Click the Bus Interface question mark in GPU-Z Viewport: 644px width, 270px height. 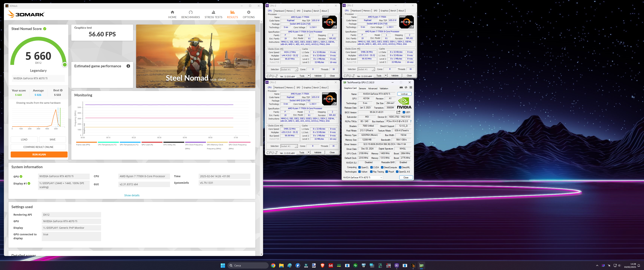pyautogui.click(x=411, y=121)
